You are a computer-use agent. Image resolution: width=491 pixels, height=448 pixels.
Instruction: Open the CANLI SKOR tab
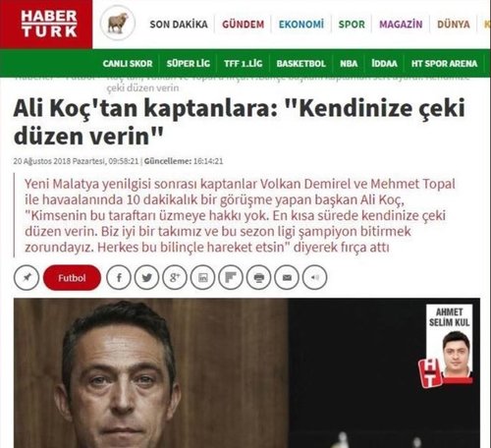coord(128,63)
